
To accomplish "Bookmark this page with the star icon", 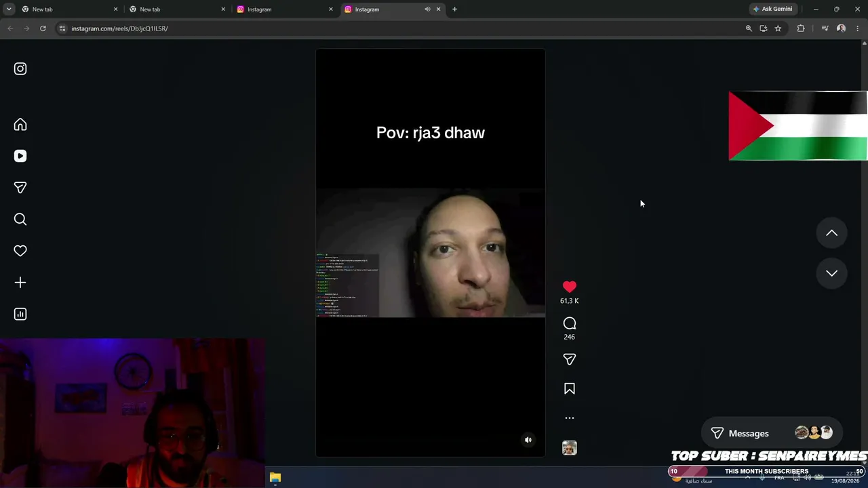I will click(778, 28).
